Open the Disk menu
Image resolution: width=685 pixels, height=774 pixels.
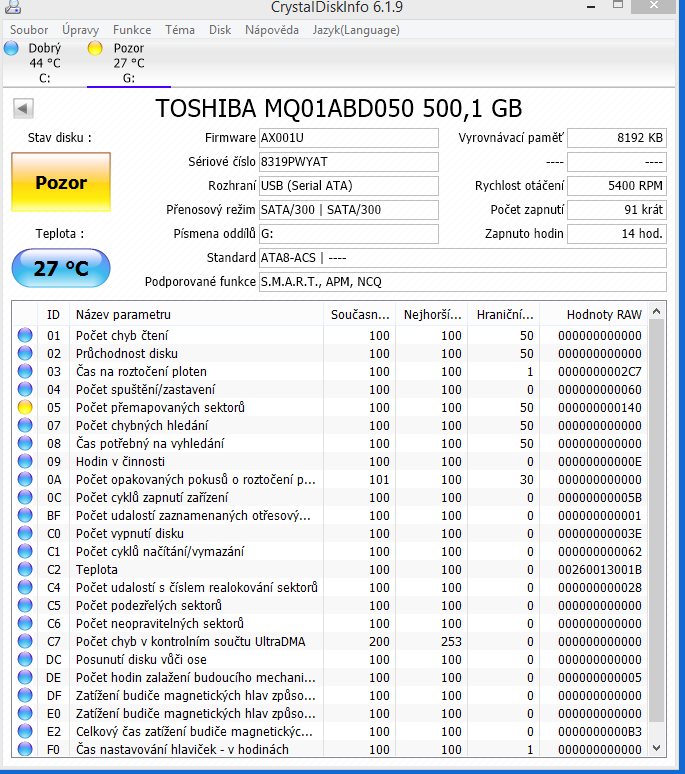point(220,30)
